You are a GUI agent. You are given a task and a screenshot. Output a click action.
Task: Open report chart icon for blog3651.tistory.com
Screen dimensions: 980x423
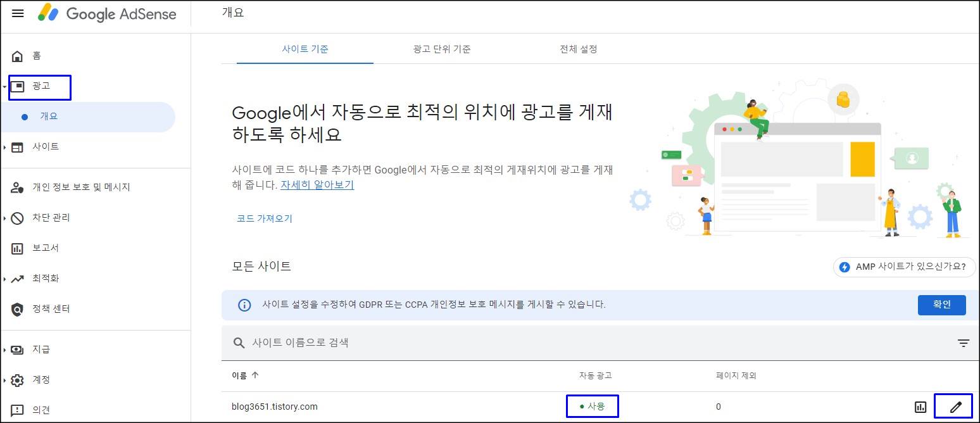921,407
